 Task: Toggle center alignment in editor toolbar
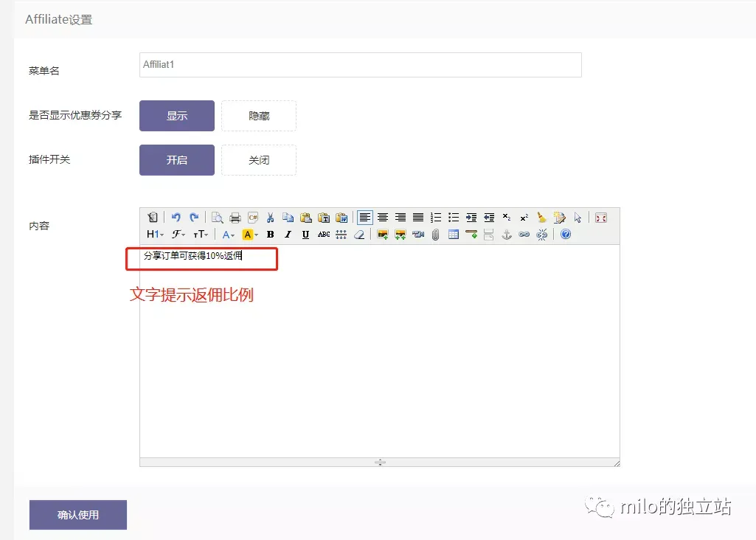(383, 218)
